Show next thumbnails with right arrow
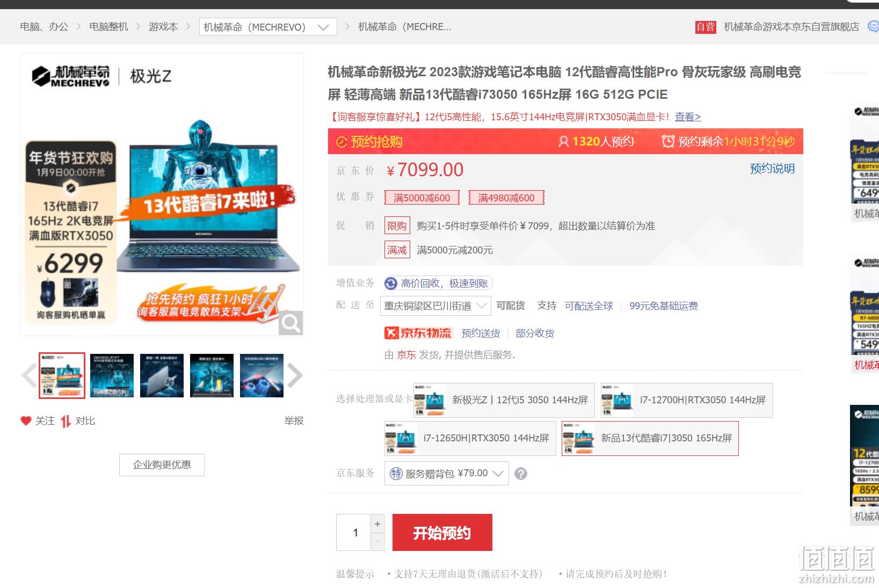The height and width of the screenshot is (588, 879). [295, 375]
